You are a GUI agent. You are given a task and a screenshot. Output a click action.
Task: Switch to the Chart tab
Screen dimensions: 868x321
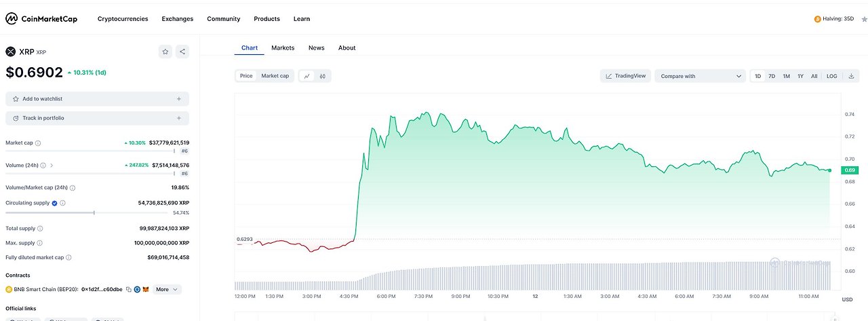click(x=250, y=48)
